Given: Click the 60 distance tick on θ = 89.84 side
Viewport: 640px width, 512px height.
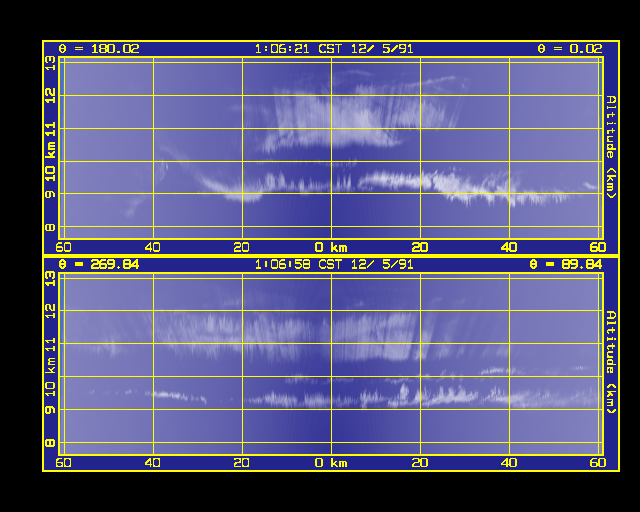Looking at the screenshot, I should [x=598, y=463].
